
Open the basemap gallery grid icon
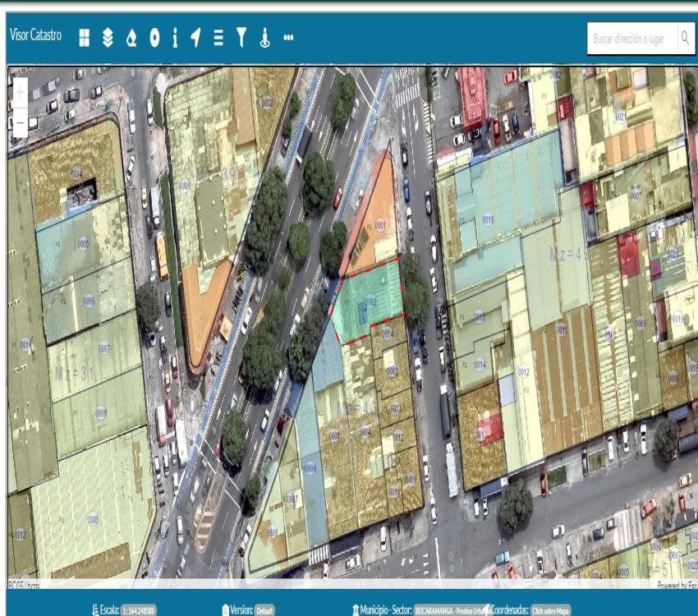pyautogui.click(x=84, y=38)
